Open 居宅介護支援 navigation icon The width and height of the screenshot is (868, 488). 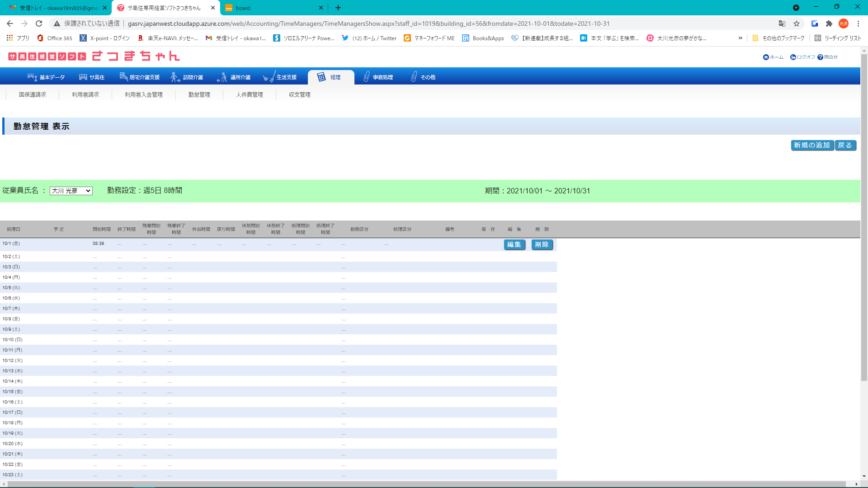point(123,76)
